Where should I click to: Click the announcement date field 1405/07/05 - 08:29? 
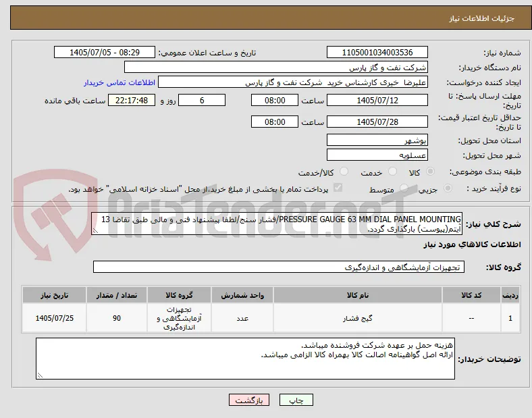point(105,53)
